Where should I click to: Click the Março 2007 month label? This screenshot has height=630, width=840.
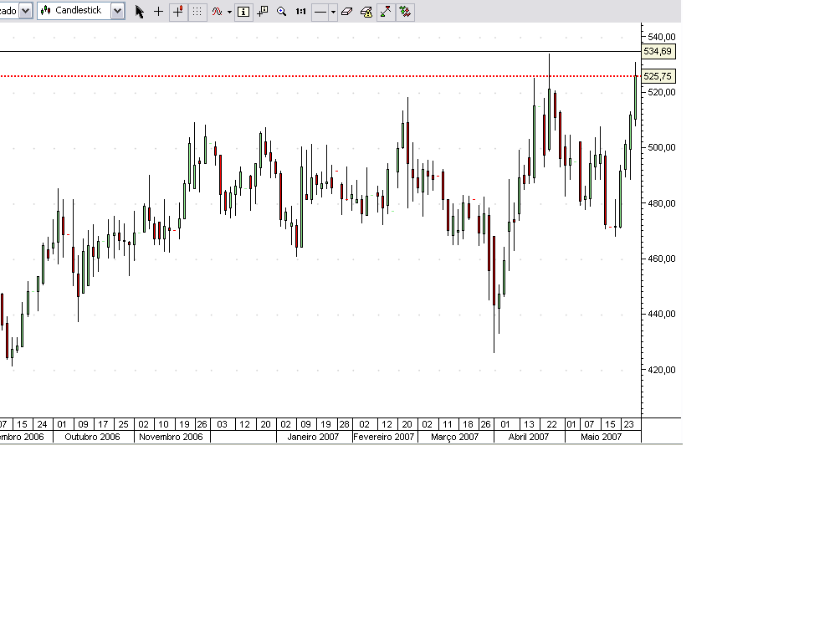[454, 437]
